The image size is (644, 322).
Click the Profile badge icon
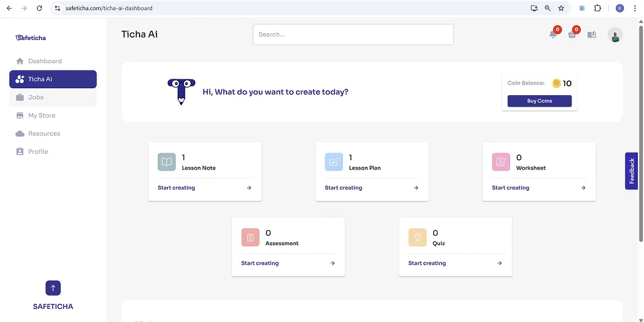tap(20, 151)
